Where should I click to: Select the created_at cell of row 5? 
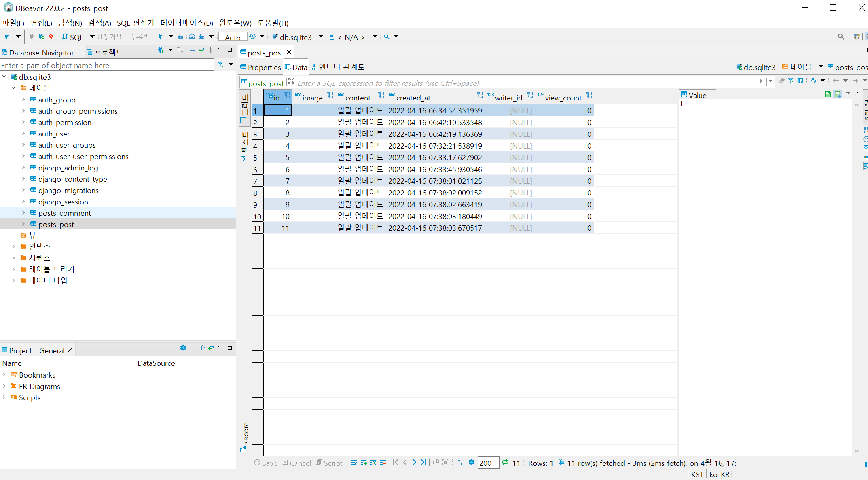pyautogui.click(x=435, y=157)
